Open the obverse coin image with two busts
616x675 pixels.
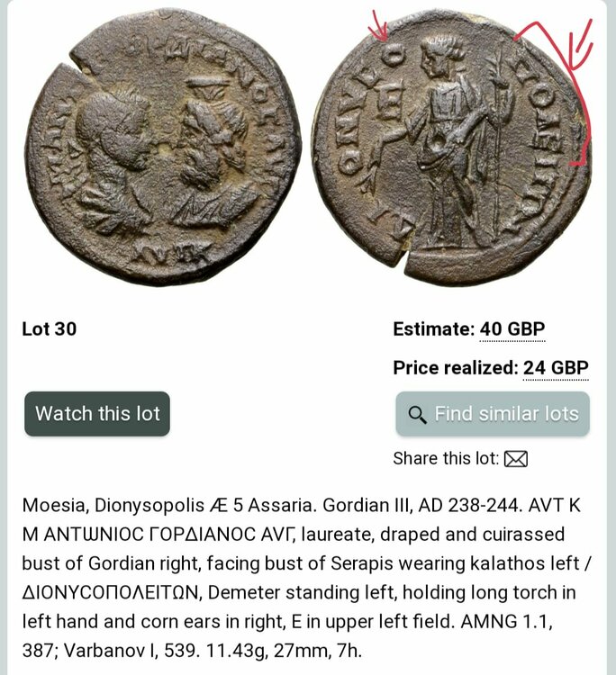pos(162,147)
